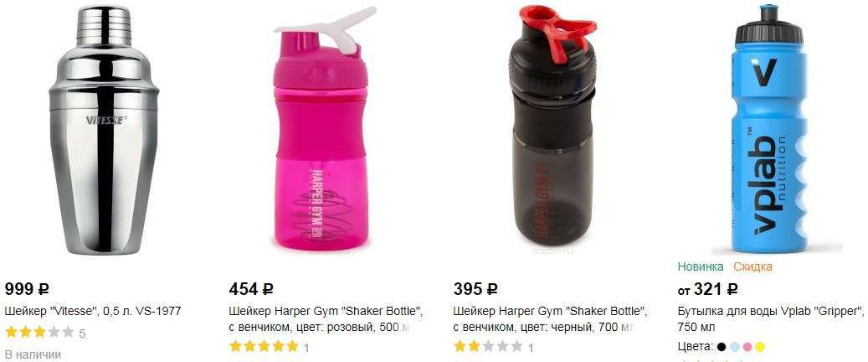The height and width of the screenshot is (362, 868).
Task: Open the Vitesse steel shaker product image
Action: coord(104,130)
